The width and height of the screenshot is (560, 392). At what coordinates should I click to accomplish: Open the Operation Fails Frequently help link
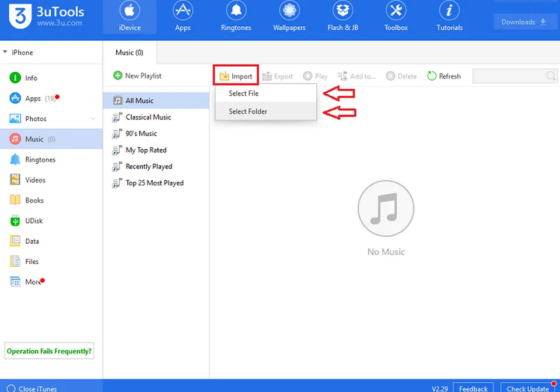(x=49, y=351)
